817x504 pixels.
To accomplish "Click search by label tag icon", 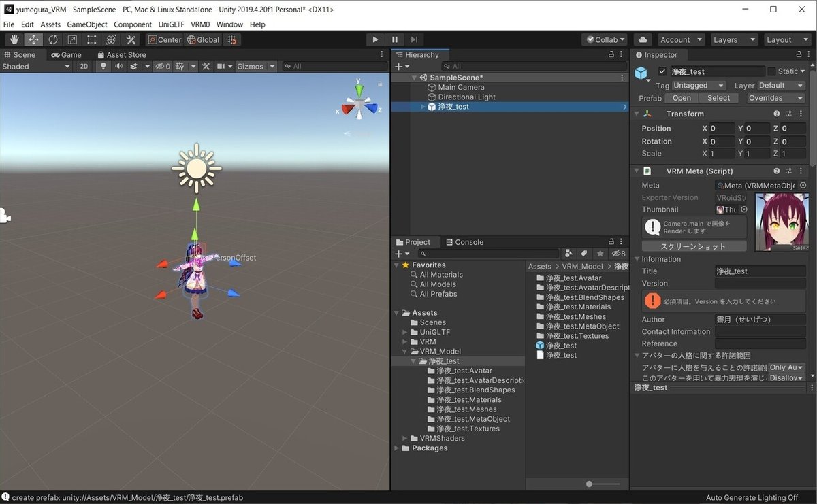I will click(x=584, y=254).
